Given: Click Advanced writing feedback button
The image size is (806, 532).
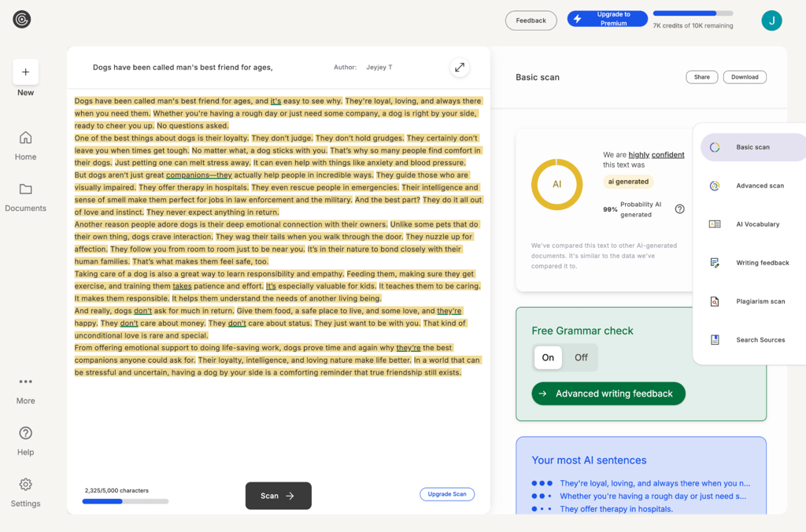Looking at the screenshot, I should (608, 393).
